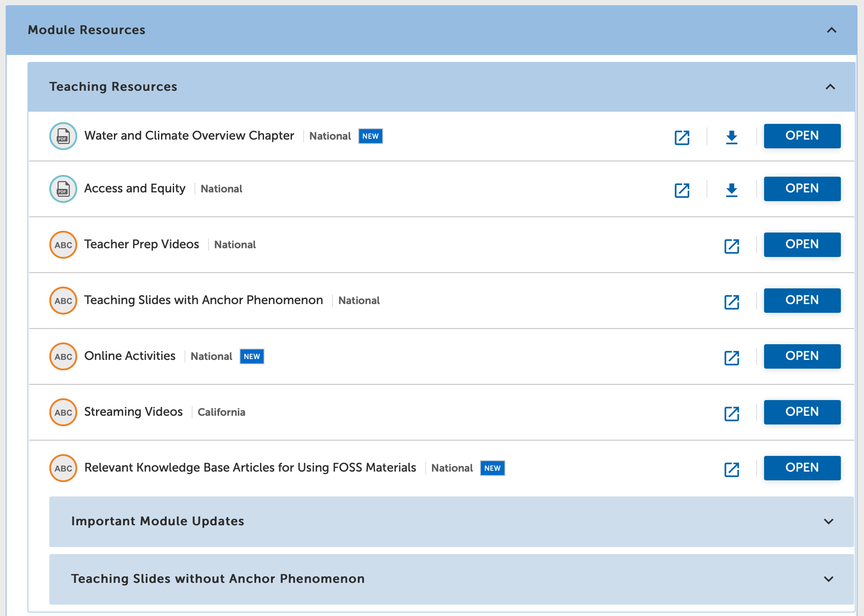Expand Teaching Slides without Anchor Phenomenon

(828, 579)
